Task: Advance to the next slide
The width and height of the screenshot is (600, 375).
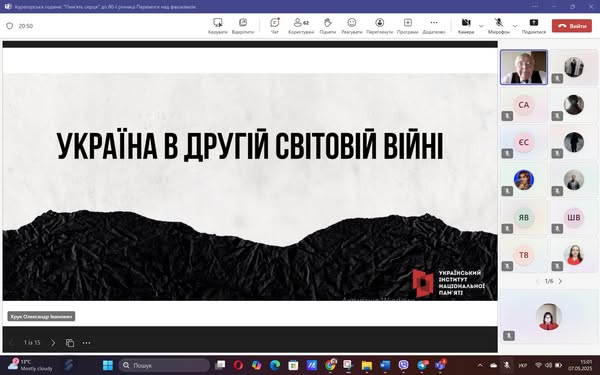Action: point(53,343)
